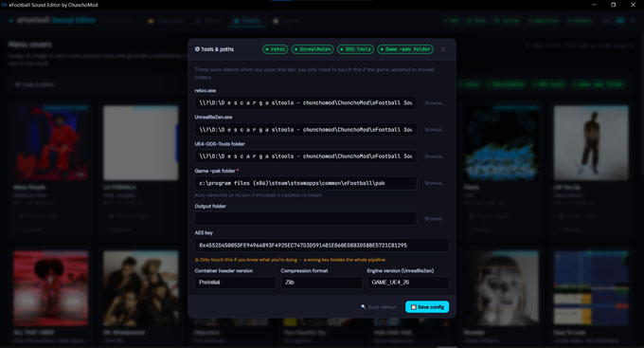Click the AES key warning text
Screen dimensions: 644x348
(x=291, y=260)
